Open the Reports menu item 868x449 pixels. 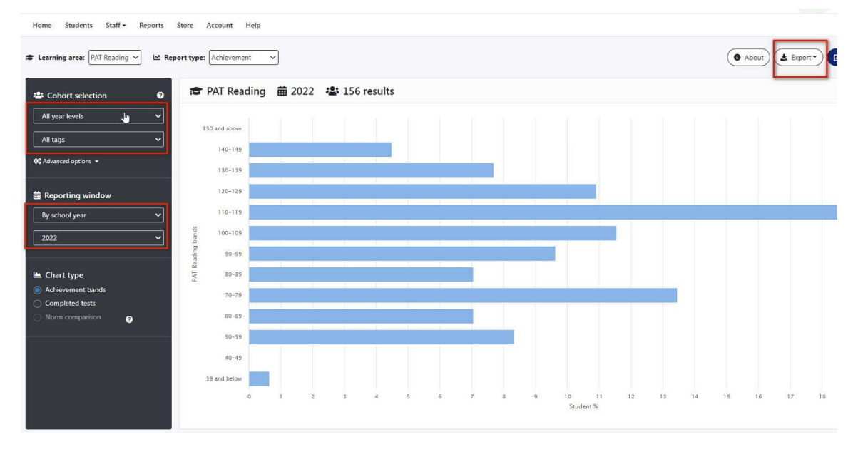153,24
